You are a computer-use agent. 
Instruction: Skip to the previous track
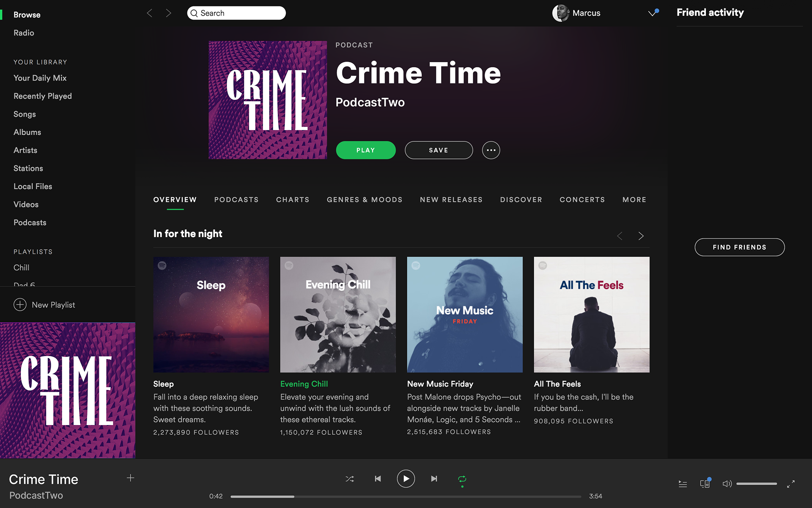point(378,479)
